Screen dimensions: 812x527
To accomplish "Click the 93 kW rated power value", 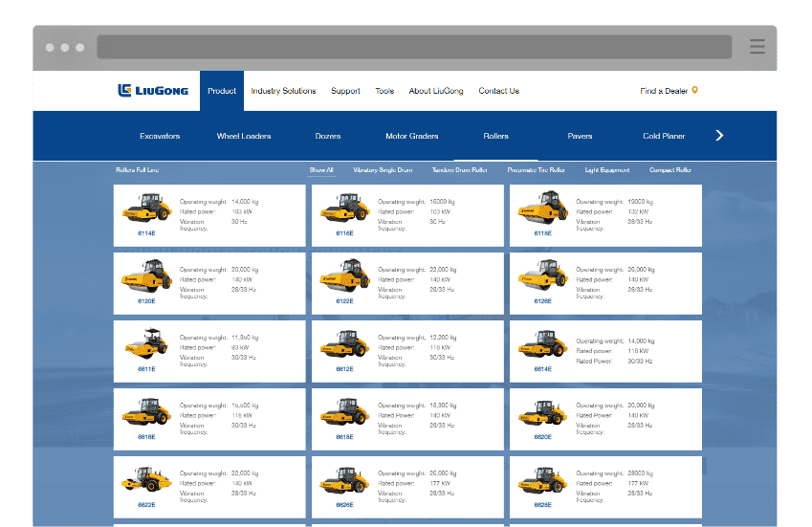I will pos(240,347).
